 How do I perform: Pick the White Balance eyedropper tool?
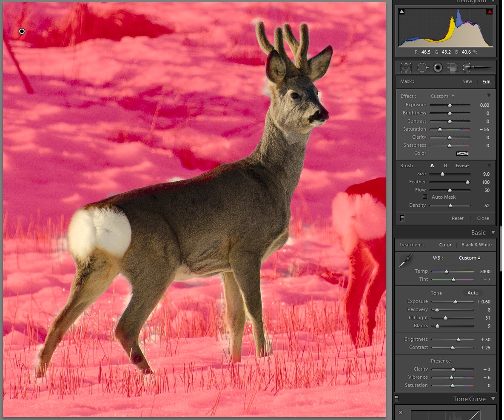point(406,260)
